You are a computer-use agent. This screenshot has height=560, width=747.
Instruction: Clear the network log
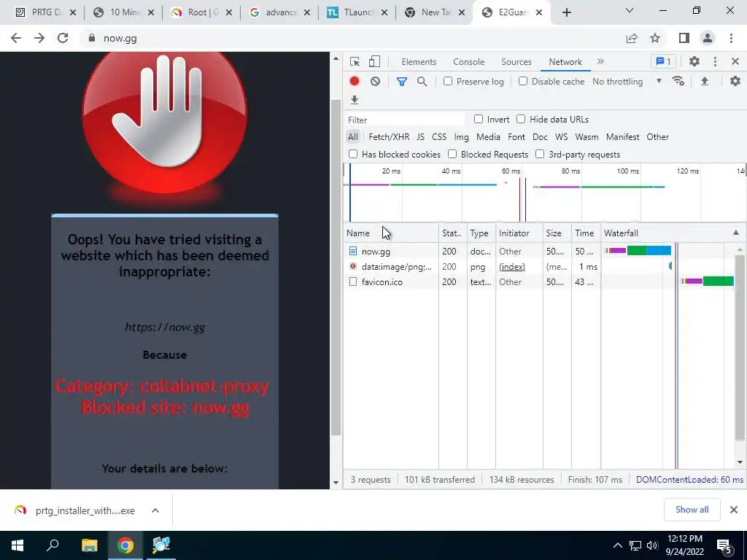[x=376, y=82]
